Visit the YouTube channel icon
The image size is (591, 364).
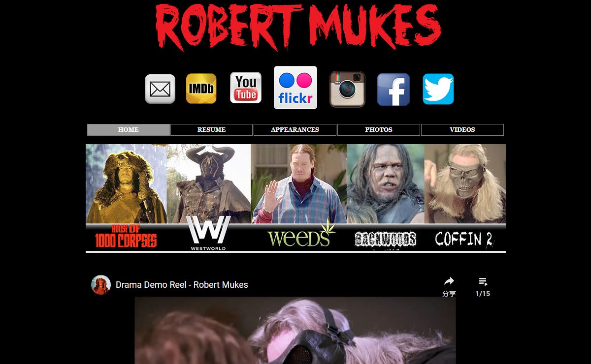(246, 88)
